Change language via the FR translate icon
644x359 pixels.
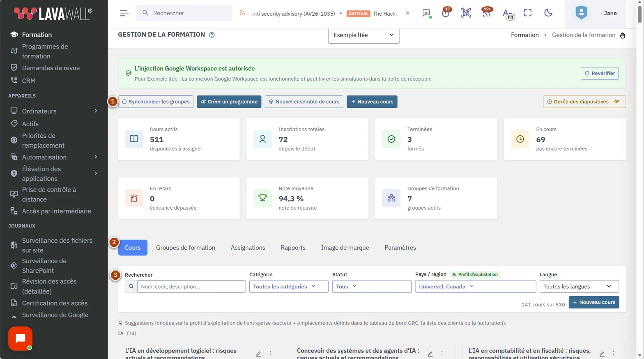[508, 14]
